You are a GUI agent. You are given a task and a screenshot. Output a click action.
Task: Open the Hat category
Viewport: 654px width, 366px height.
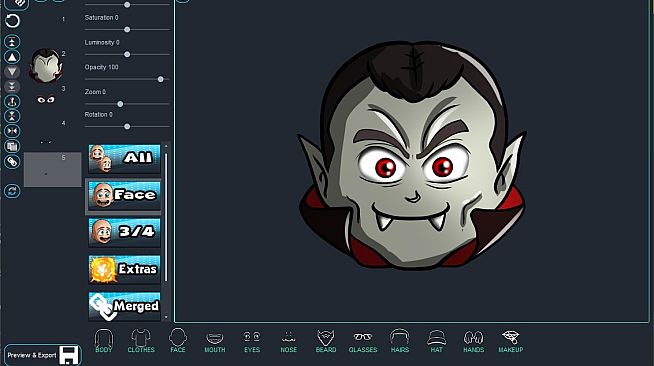click(436, 341)
